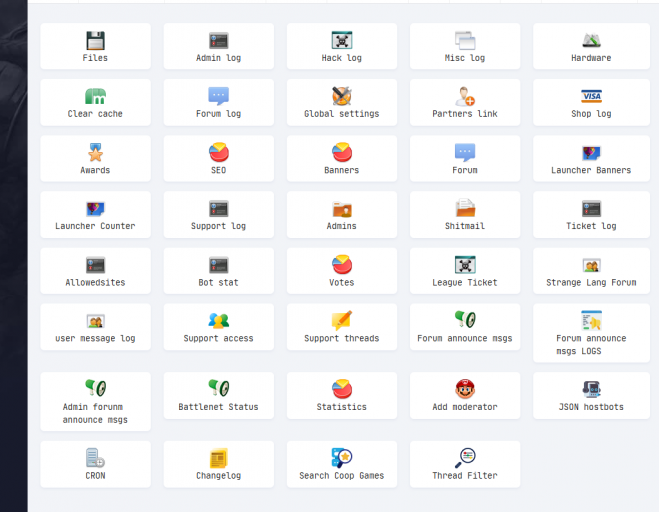Open the Ticket log icon
This screenshot has width=659, height=512.
(x=591, y=209)
